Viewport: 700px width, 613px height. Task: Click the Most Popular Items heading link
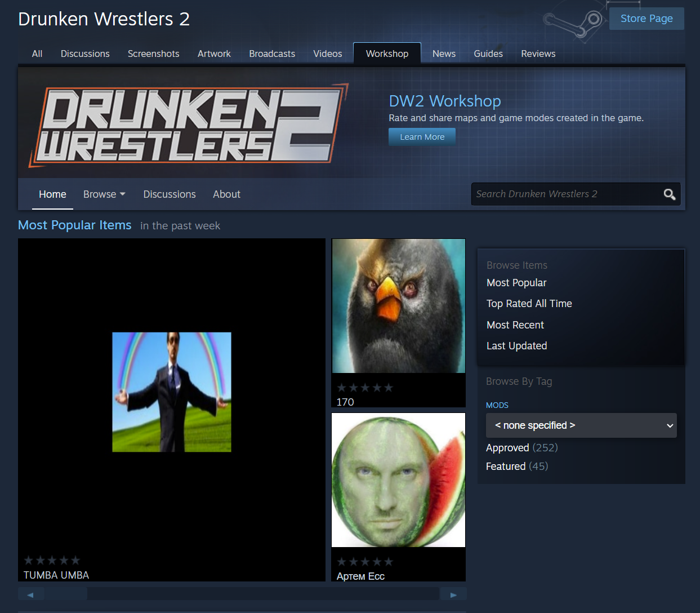click(x=75, y=225)
